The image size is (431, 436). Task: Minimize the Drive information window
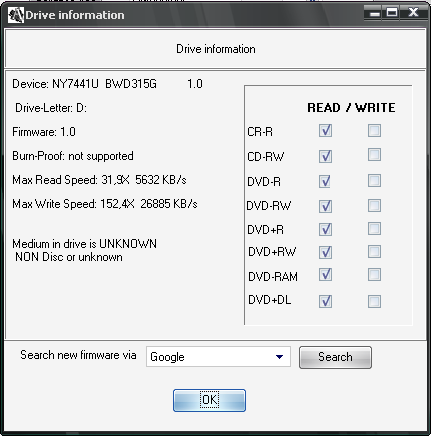pyautogui.click(x=374, y=13)
